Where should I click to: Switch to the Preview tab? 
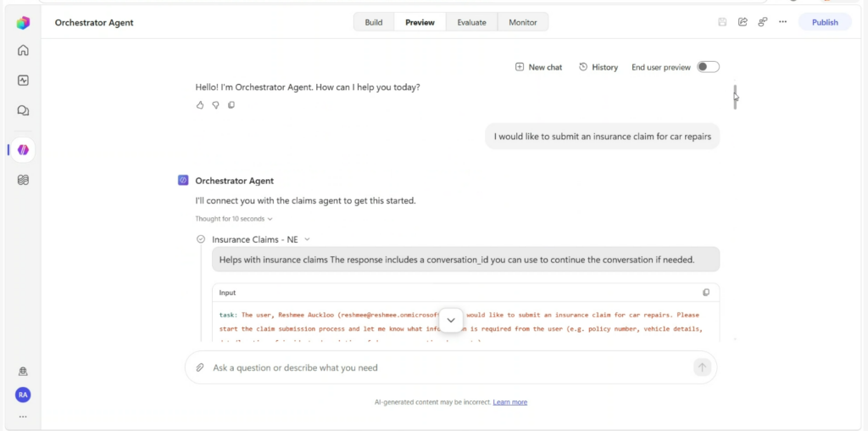click(x=420, y=22)
